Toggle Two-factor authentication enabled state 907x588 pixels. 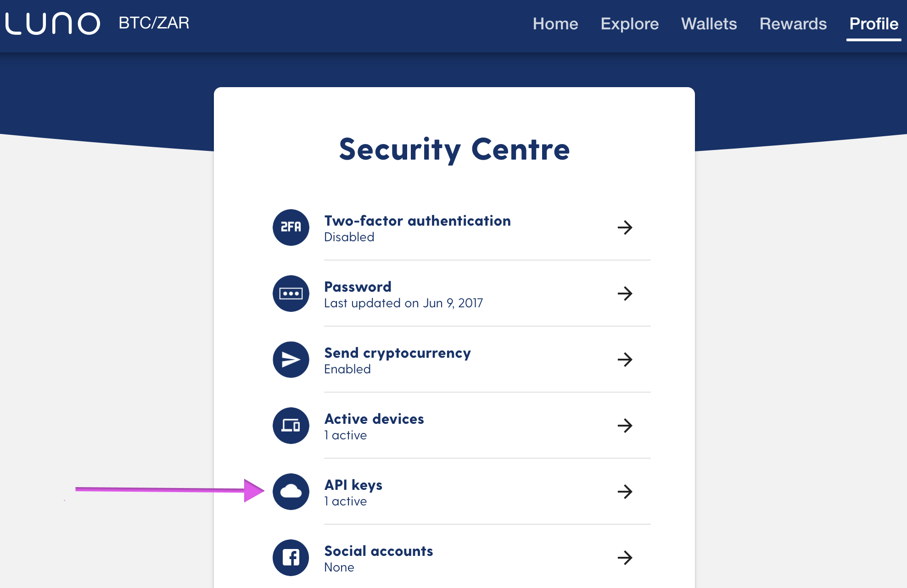[453, 228]
